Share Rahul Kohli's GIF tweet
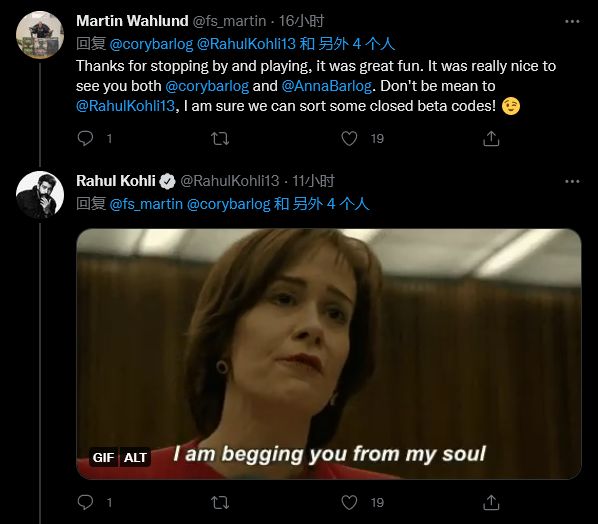This screenshot has width=598, height=524. pos(491,502)
